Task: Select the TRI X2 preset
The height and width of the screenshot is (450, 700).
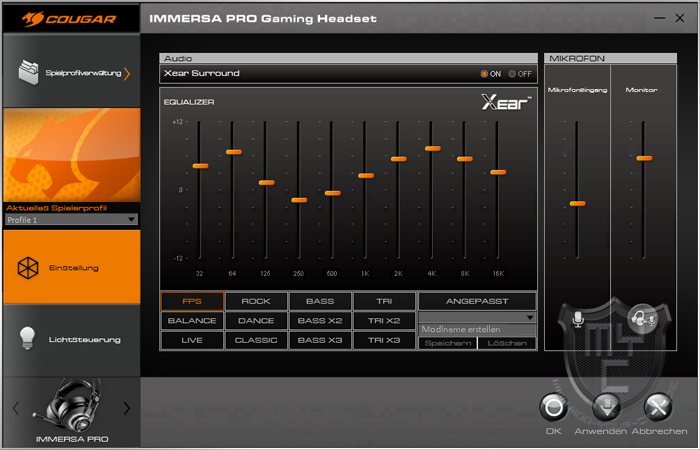Action: coord(384,321)
